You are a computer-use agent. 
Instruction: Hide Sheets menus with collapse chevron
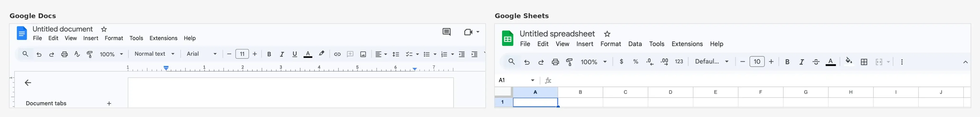pyautogui.click(x=965, y=62)
